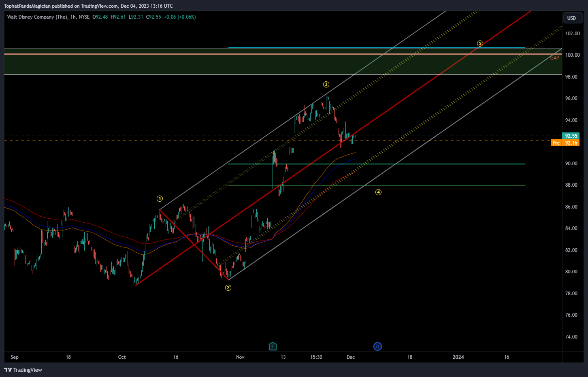Click the Nov label on time axis
Screen dimensions: 588x377
click(x=240, y=357)
